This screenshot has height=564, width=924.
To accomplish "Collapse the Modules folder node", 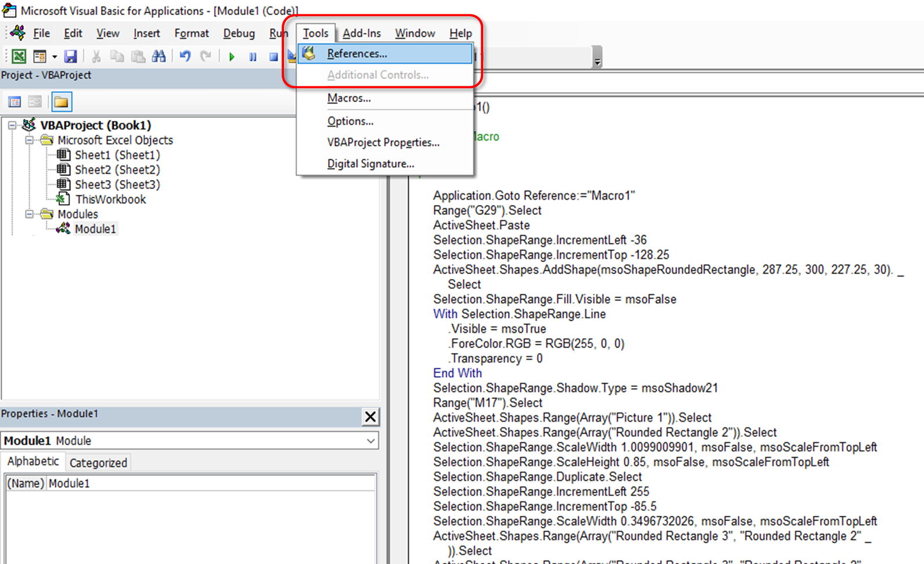I will point(30,214).
